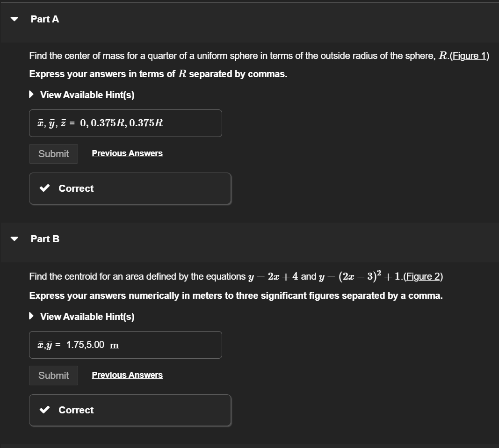499x448 pixels.
Task: Select the Part B disclosure triangle icon
Action: point(14,238)
